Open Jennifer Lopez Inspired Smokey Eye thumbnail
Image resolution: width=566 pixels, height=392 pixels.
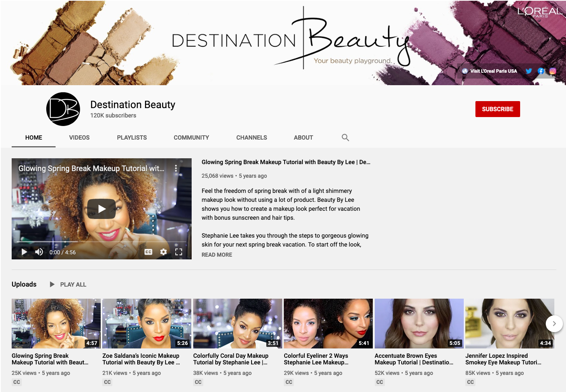click(510, 324)
